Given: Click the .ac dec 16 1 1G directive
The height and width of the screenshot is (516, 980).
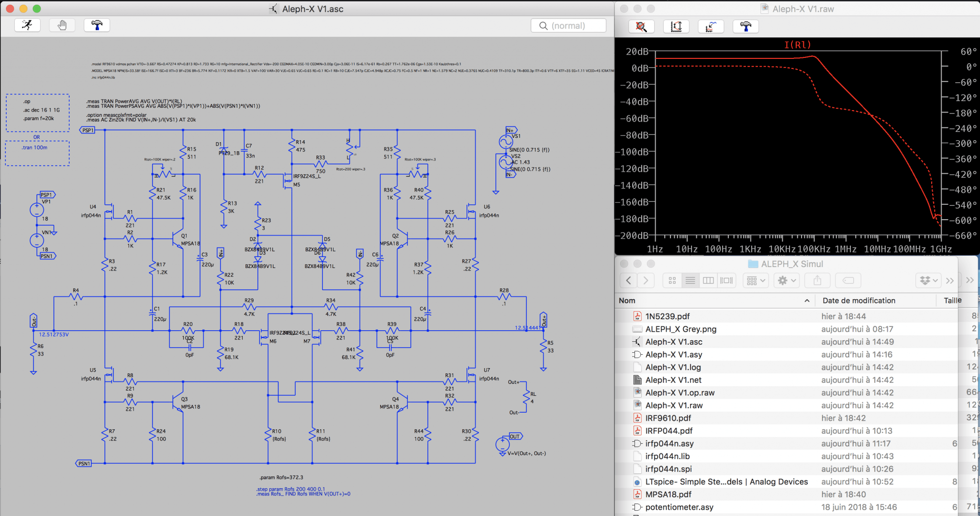Looking at the screenshot, I should tap(42, 110).
